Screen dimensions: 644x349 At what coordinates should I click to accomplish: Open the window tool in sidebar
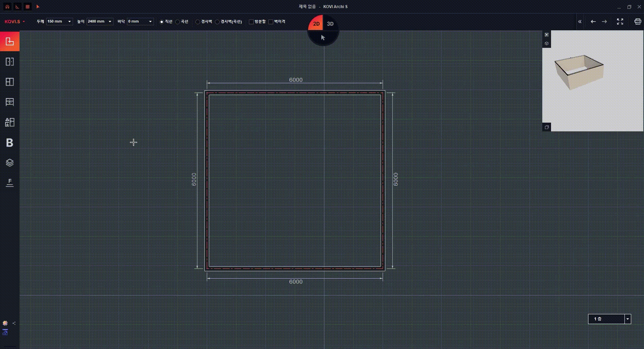coord(10,82)
